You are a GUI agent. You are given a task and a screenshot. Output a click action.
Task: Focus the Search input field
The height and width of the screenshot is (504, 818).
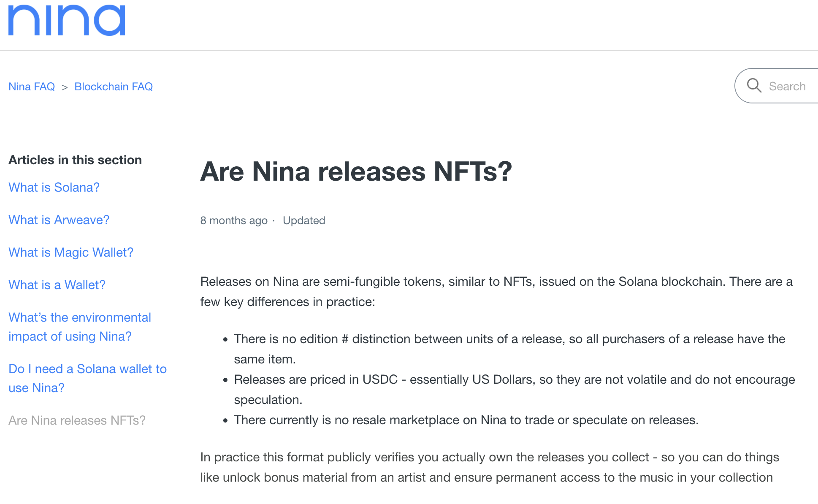point(788,86)
